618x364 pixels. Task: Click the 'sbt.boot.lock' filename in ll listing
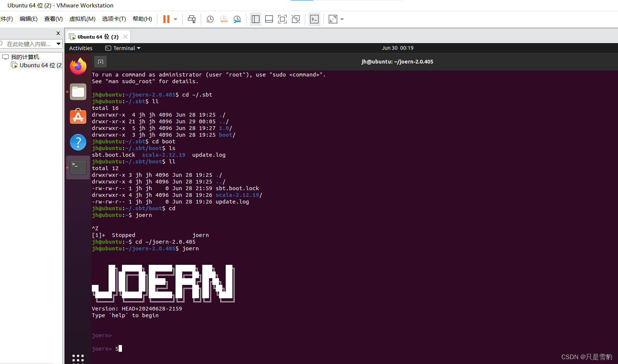(237, 188)
